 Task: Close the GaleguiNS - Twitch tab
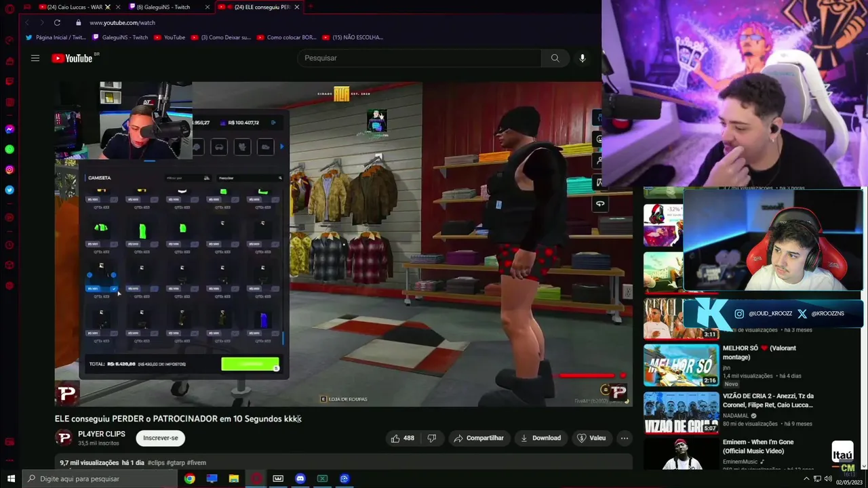(207, 7)
